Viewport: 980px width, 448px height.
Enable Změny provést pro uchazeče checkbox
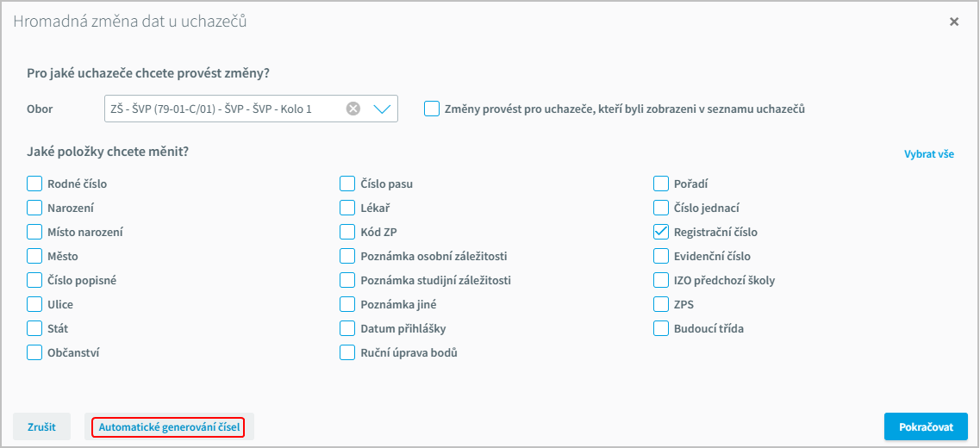tap(431, 109)
